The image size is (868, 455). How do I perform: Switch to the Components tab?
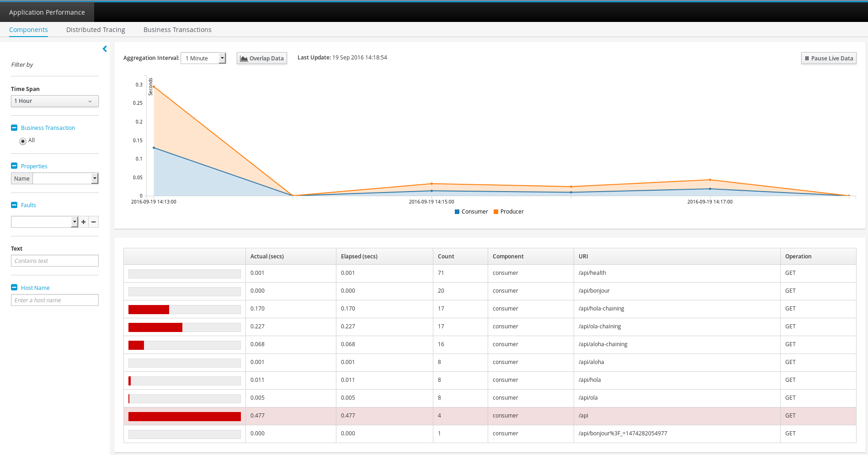click(x=28, y=30)
